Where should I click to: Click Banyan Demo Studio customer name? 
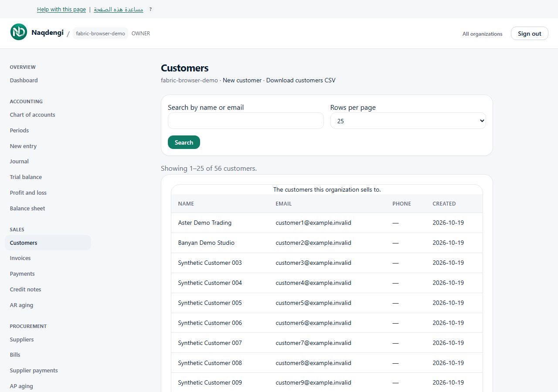206,243
